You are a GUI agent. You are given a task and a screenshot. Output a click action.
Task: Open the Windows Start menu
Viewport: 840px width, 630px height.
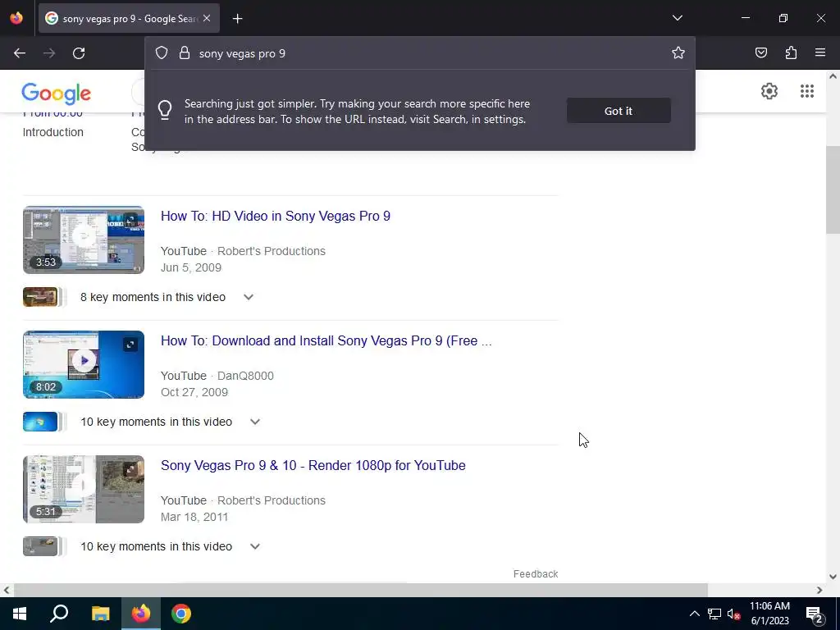pos(20,614)
